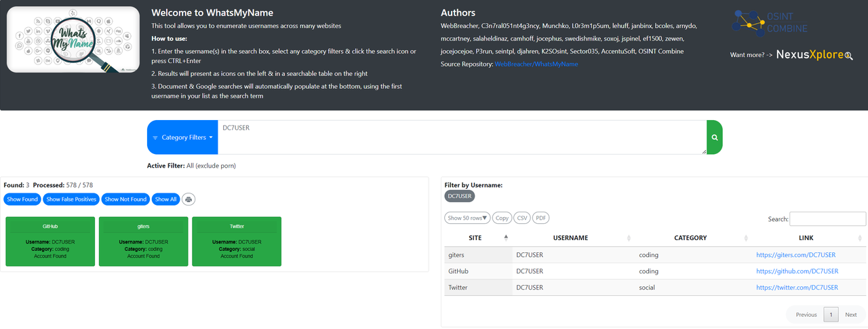Show Found results only

click(x=22, y=199)
